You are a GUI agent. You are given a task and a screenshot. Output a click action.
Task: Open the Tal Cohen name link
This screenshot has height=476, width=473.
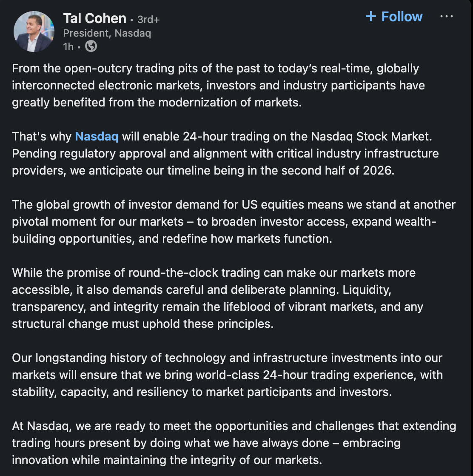point(94,18)
